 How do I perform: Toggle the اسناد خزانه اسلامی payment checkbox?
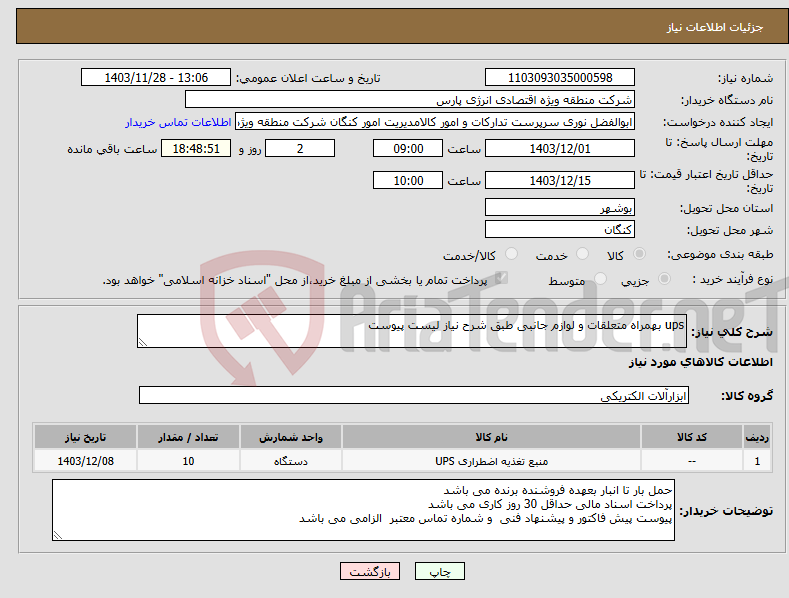tap(501, 278)
